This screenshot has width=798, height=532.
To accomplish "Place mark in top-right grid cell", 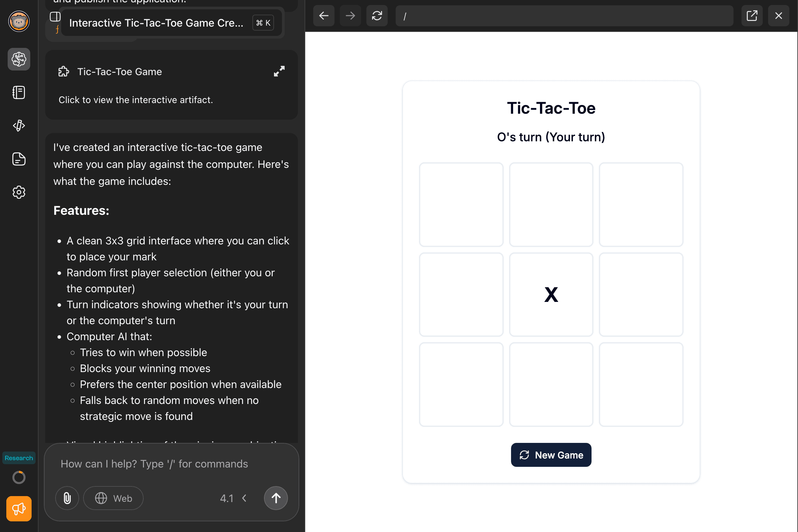I will (x=641, y=204).
